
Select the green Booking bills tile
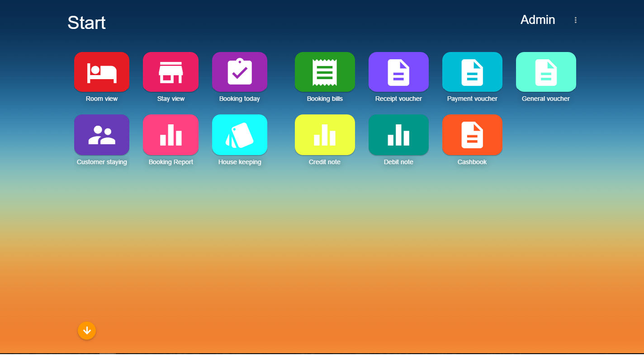tap(325, 72)
